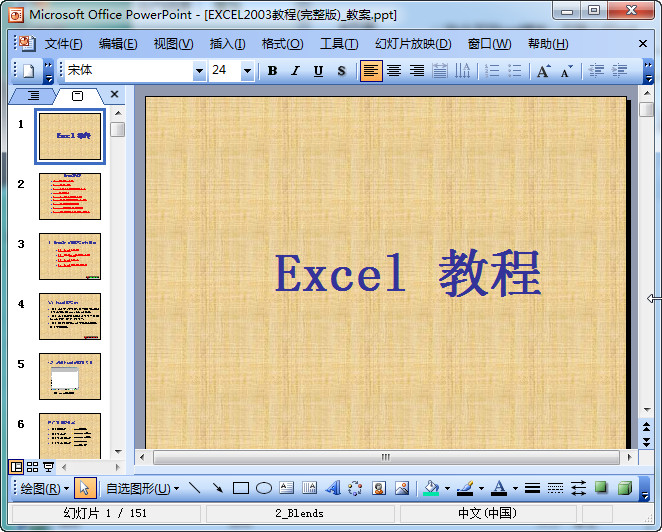
Task: Open Font Color dropdown arrow
Action: (515, 489)
